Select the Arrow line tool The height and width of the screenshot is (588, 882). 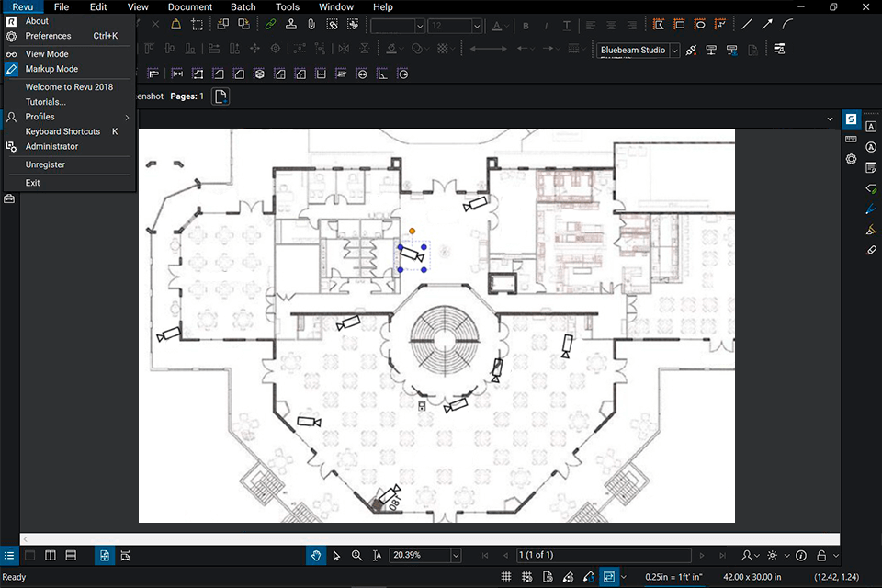point(767,25)
